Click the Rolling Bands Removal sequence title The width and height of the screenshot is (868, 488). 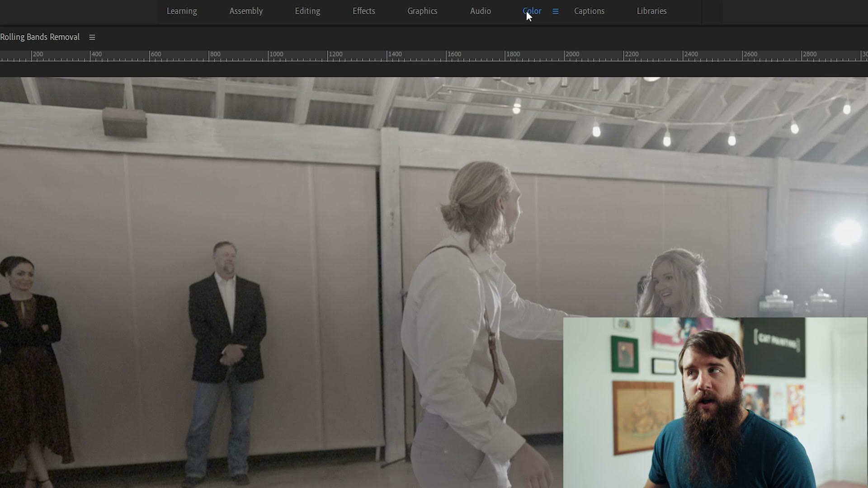(40, 37)
